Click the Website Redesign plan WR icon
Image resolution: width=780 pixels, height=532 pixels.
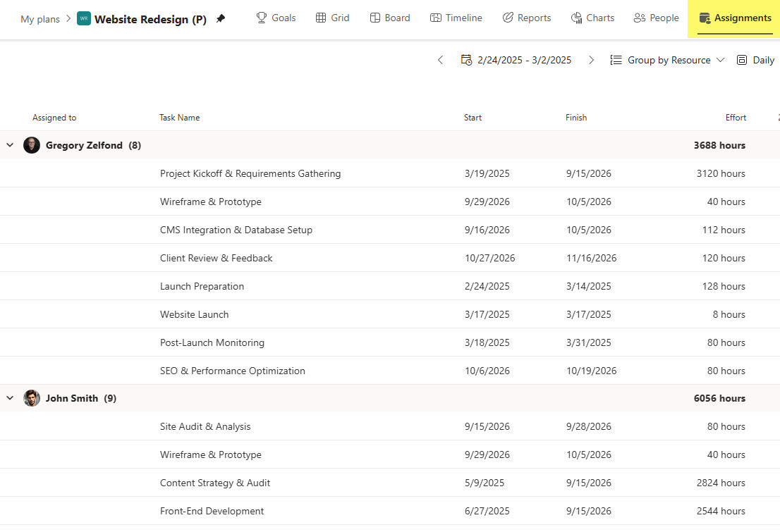83,18
